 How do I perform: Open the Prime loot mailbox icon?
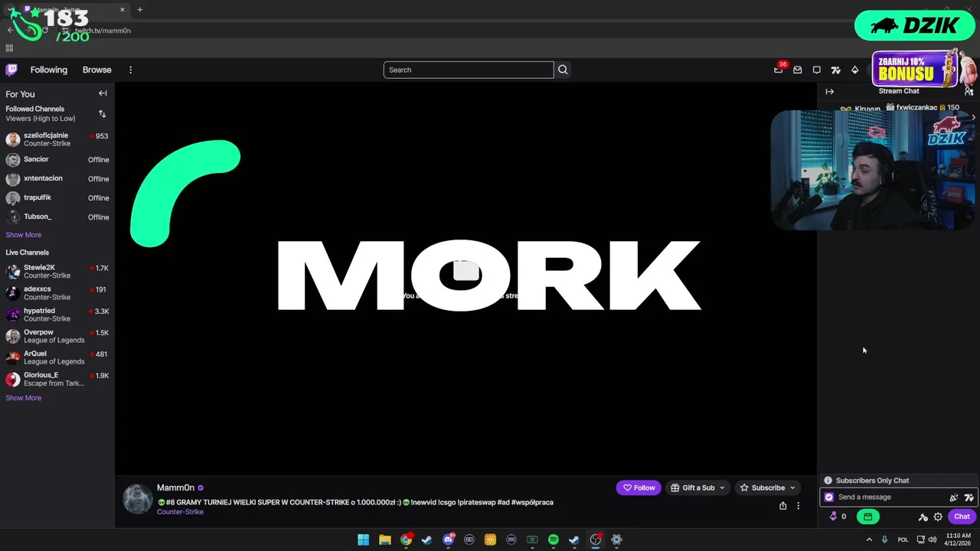798,70
